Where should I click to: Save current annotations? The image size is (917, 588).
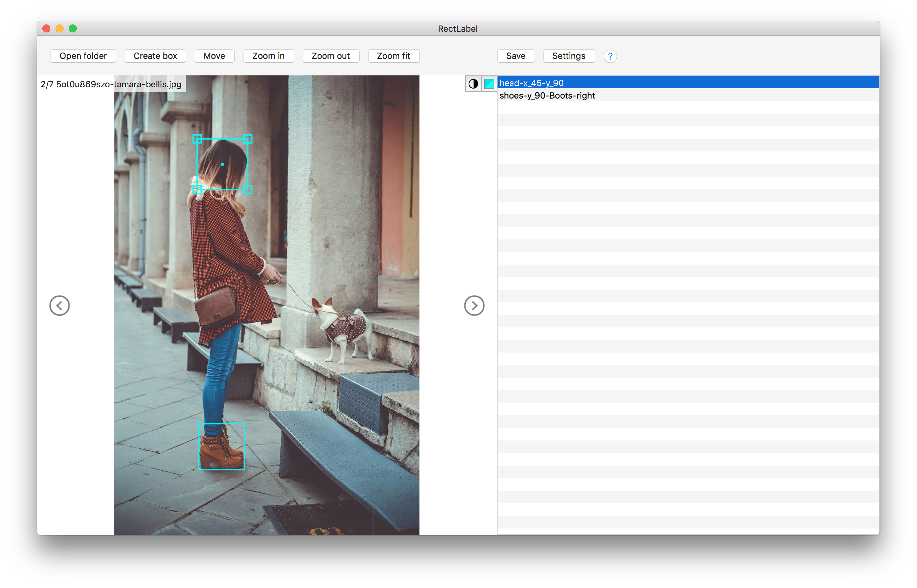coord(515,56)
